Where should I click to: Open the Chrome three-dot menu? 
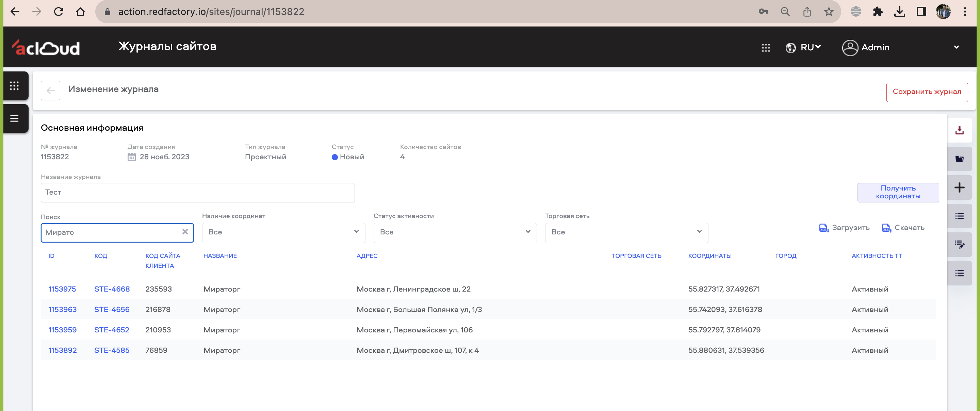coord(965,12)
